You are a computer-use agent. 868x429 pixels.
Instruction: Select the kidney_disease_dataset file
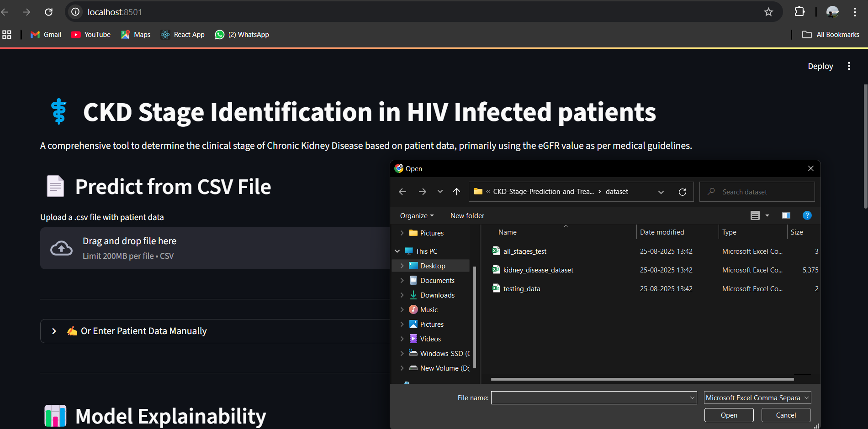[x=538, y=270]
